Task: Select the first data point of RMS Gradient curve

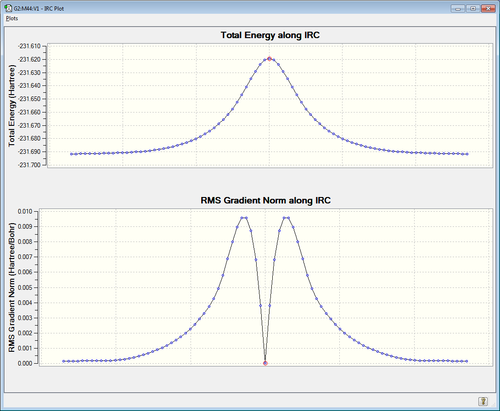Action: coord(64,361)
